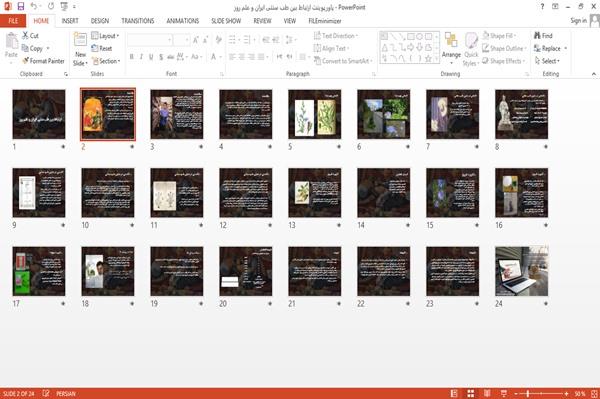Expand Shape Outline dropdown

click(504, 48)
